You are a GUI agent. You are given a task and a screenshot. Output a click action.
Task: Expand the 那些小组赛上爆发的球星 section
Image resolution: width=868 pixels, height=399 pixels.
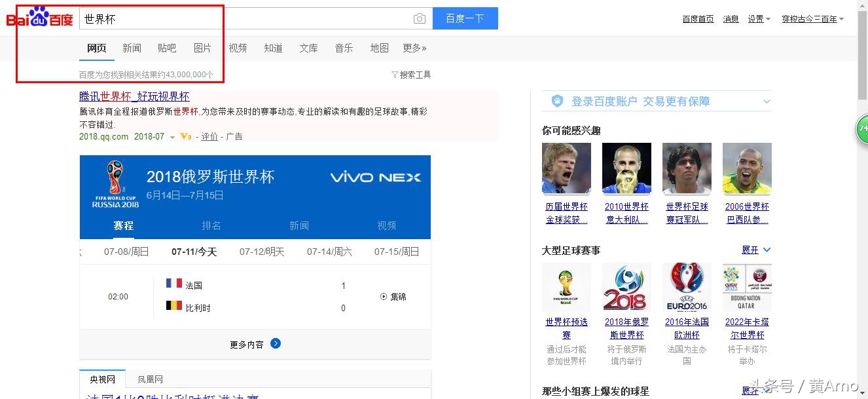(x=756, y=391)
